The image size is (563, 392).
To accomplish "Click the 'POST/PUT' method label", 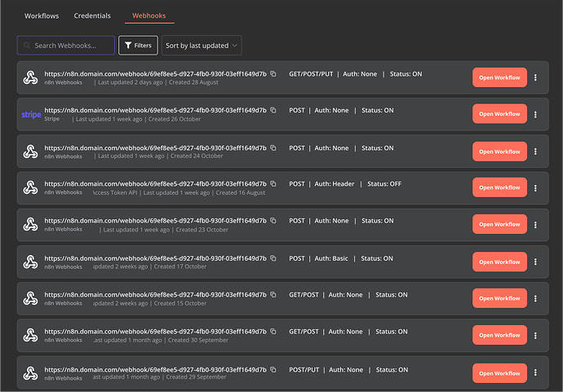I will pos(304,369).
